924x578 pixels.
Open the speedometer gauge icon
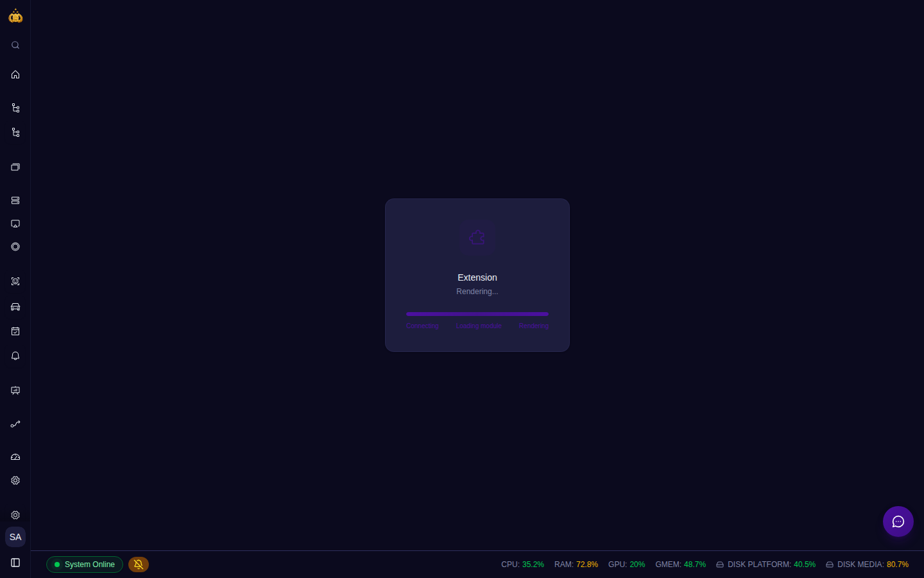click(x=15, y=457)
